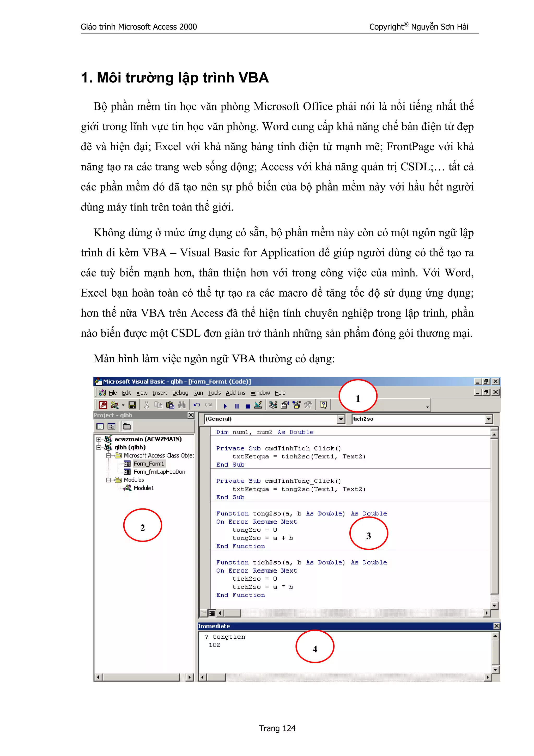Open the (General) object dropdown
This screenshot has width=534, height=756.
click(x=341, y=419)
